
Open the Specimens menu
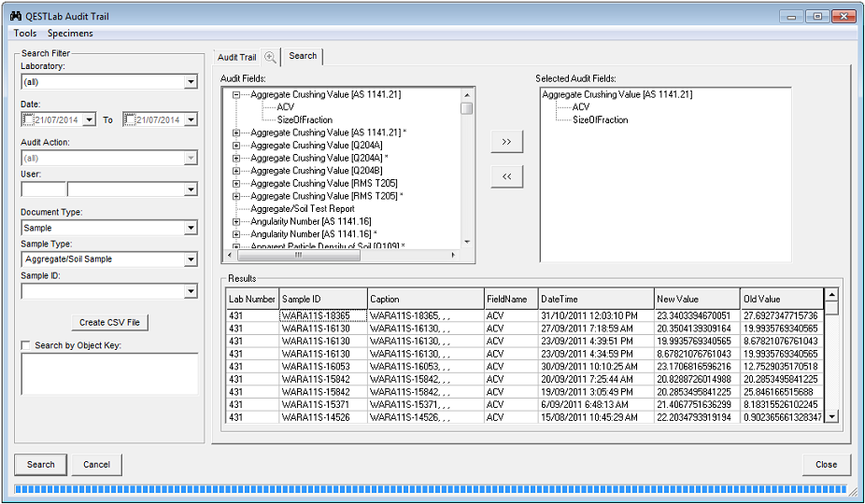click(70, 34)
